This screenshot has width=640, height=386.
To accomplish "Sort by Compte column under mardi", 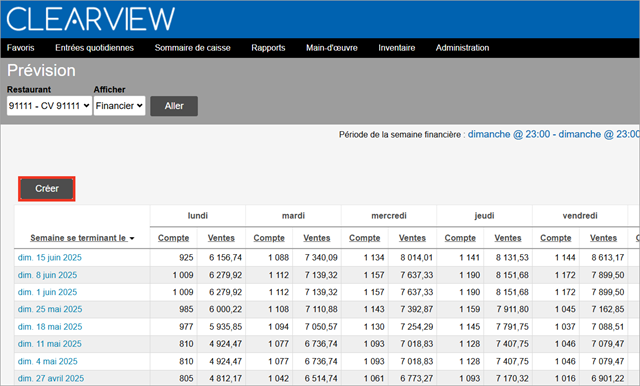I will (269, 238).
